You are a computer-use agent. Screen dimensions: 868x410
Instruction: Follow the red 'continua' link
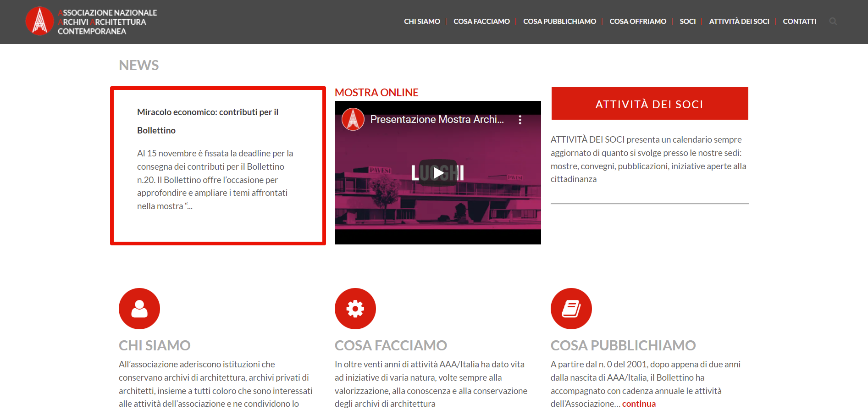[638, 404]
